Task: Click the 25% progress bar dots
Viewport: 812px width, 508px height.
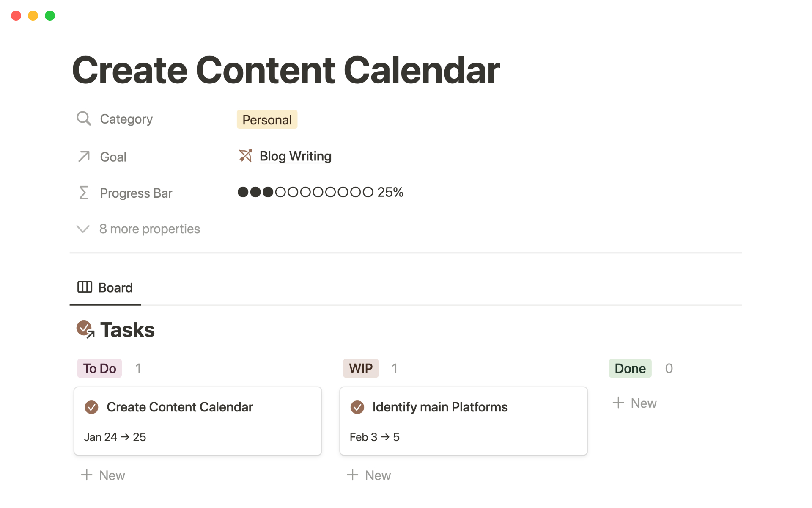Action: (x=305, y=192)
